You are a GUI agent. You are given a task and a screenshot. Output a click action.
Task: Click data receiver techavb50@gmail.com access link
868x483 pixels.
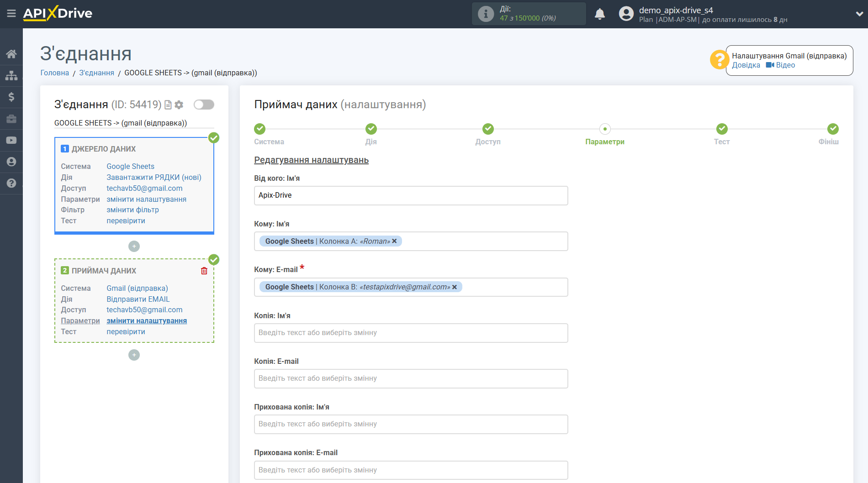click(144, 310)
